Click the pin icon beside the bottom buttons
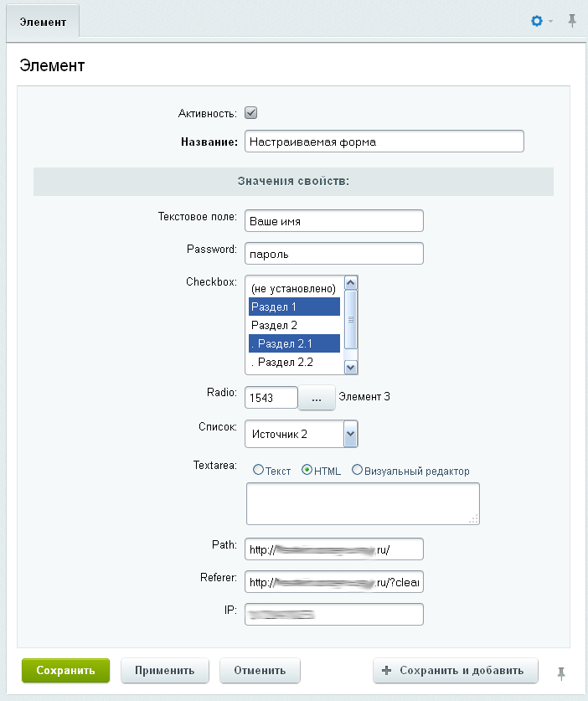 point(560,672)
